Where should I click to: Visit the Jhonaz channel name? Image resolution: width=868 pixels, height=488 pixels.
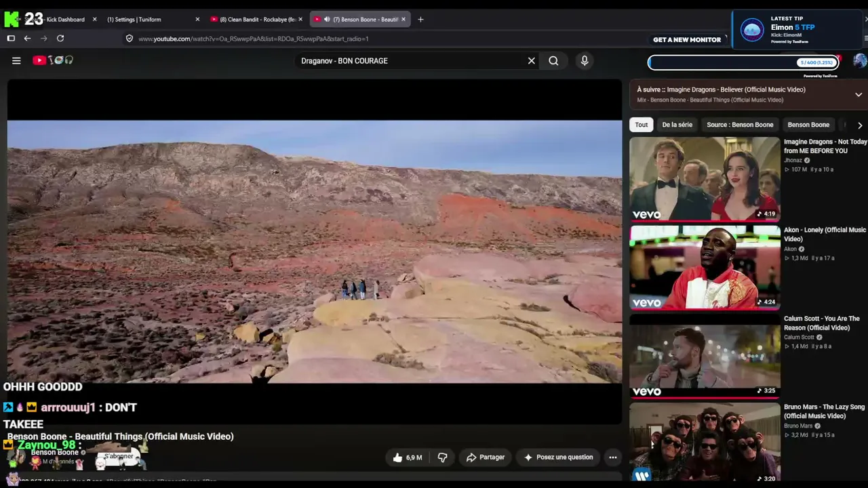click(x=793, y=161)
